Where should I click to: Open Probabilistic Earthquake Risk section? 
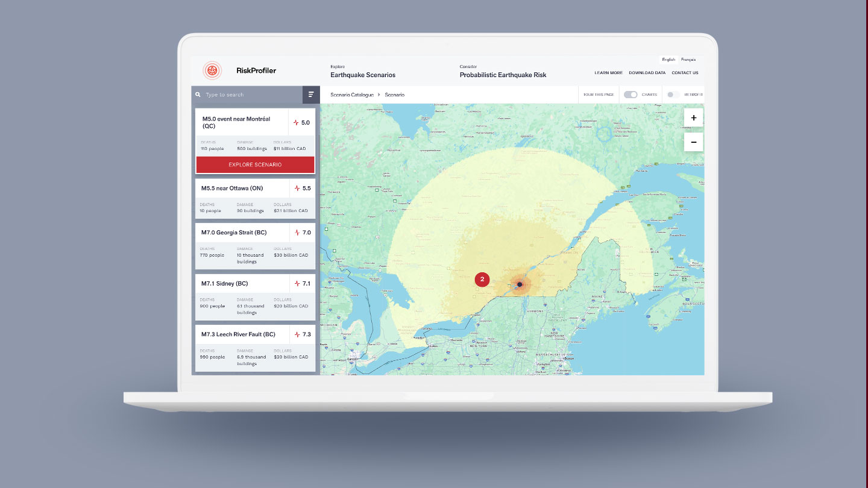(x=503, y=75)
